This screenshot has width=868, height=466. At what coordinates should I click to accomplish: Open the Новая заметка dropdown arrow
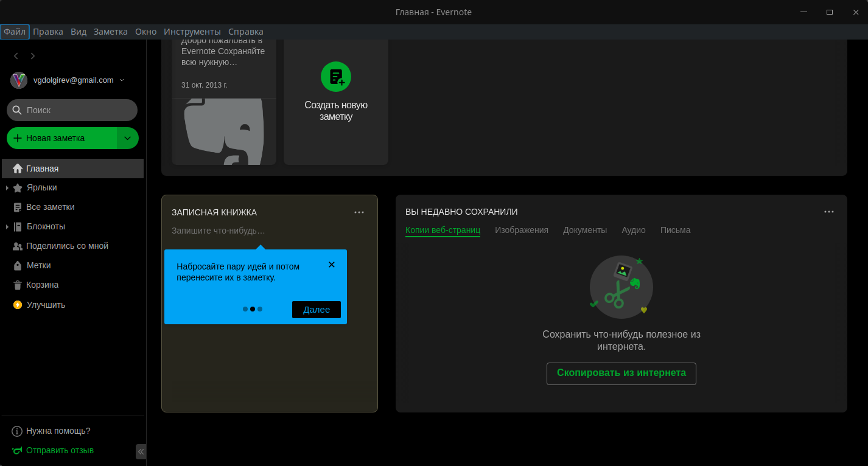pyautogui.click(x=128, y=138)
